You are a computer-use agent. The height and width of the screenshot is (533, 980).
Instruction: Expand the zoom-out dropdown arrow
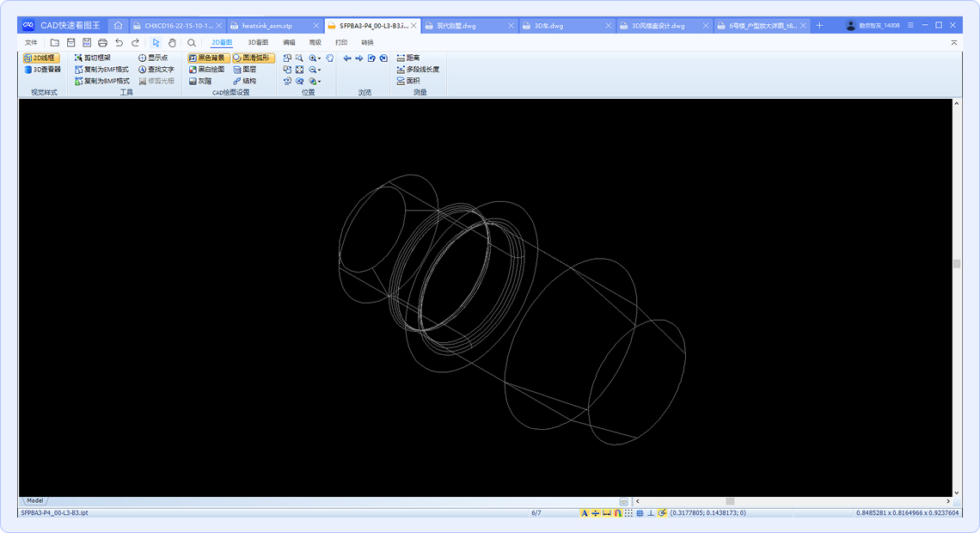320,70
